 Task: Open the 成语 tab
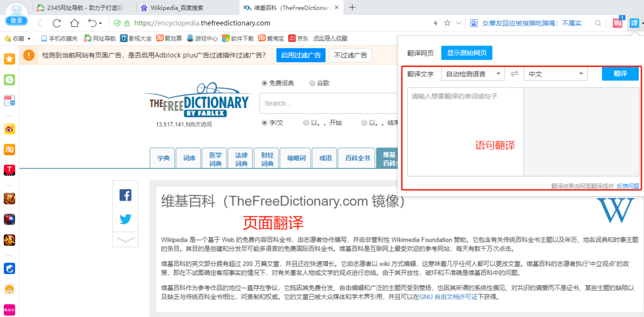[x=325, y=158]
